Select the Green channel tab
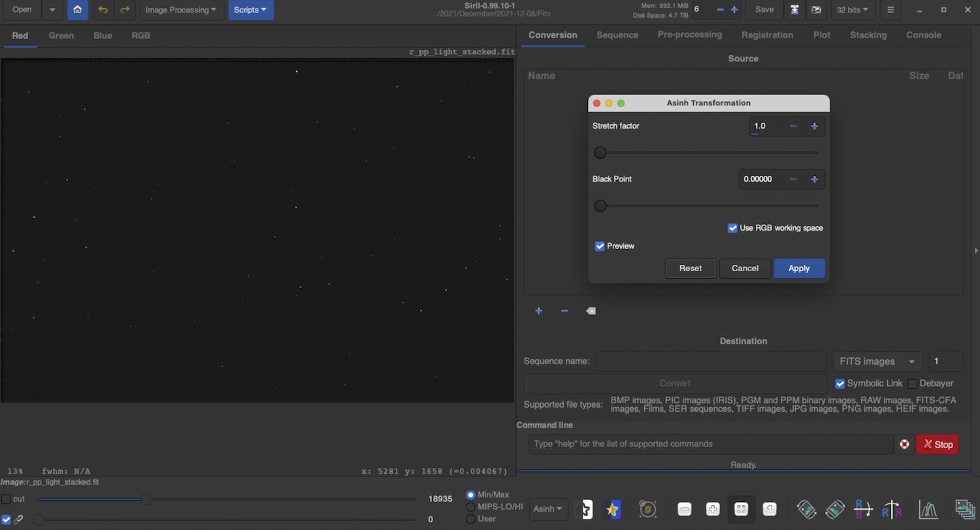980x530 pixels. pos(61,36)
